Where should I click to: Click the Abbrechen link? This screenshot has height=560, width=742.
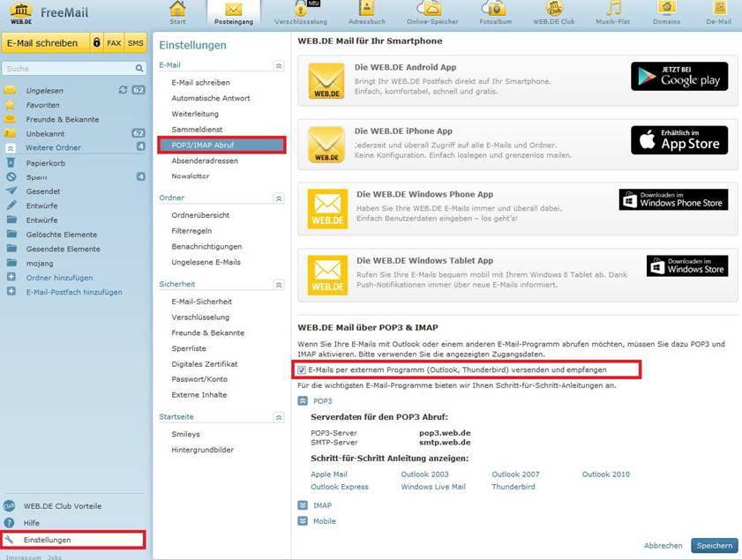(x=663, y=545)
